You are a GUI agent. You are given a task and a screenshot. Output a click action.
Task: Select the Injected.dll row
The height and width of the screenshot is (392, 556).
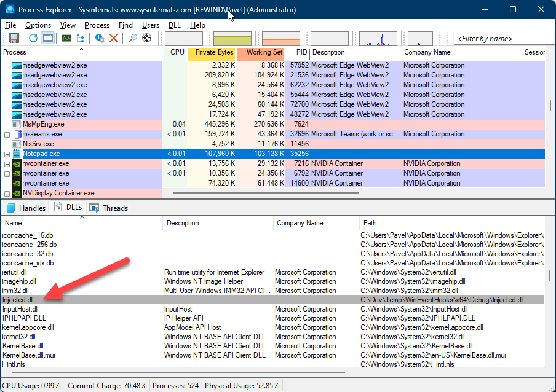click(x=272, y=300)
